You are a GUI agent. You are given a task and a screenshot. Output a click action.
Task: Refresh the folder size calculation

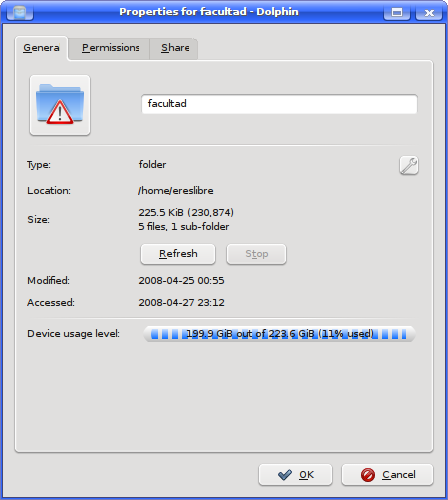pos(178,254)
